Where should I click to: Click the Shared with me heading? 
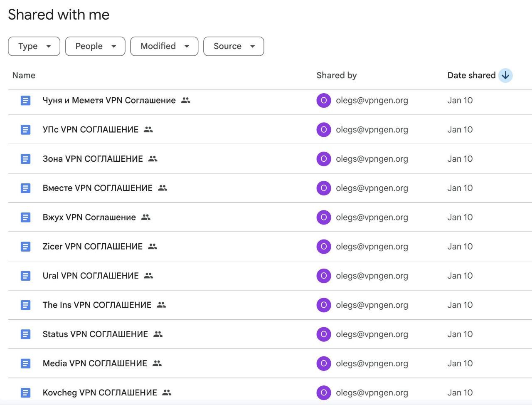click(59, 15)
